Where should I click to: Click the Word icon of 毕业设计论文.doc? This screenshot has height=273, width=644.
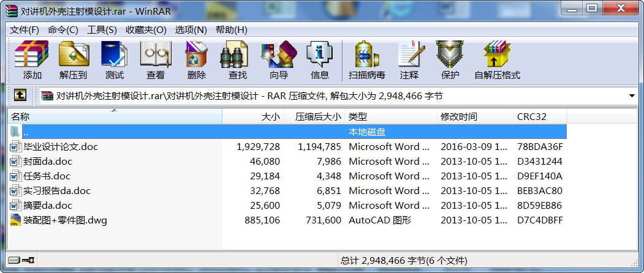[x=15, y=146]
